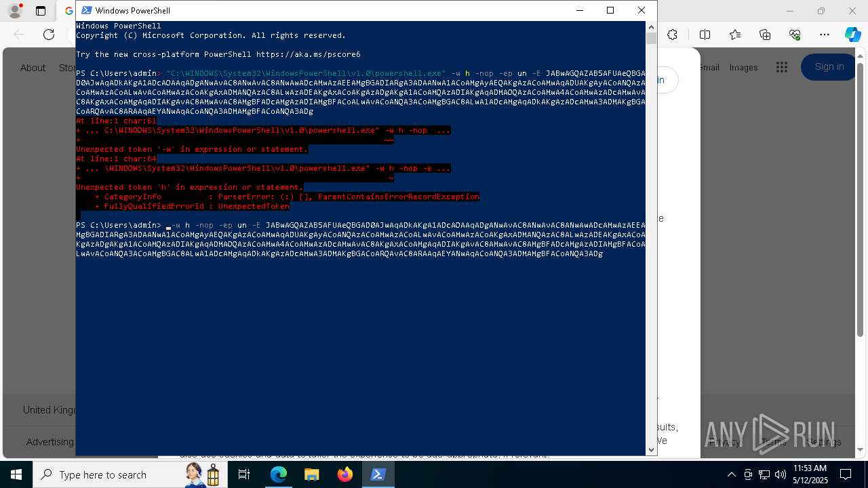Click the 'Copyright (C) Microsoft Corporation' line
868x488 pixels.
[x=211, y=35]
